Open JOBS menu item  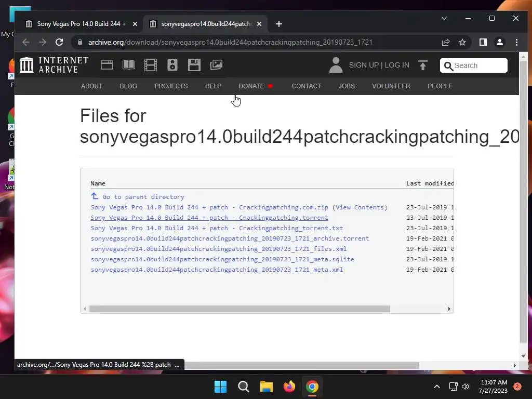point(347,86)
